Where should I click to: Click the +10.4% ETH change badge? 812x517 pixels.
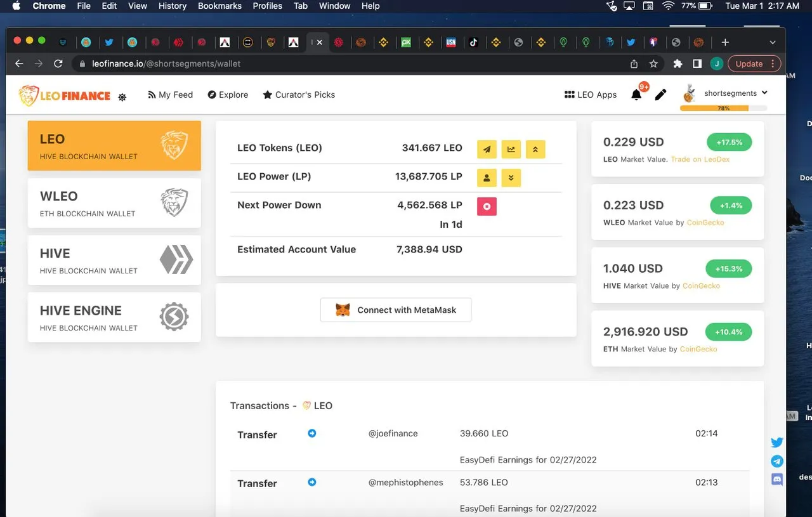[x=729, y=332]
